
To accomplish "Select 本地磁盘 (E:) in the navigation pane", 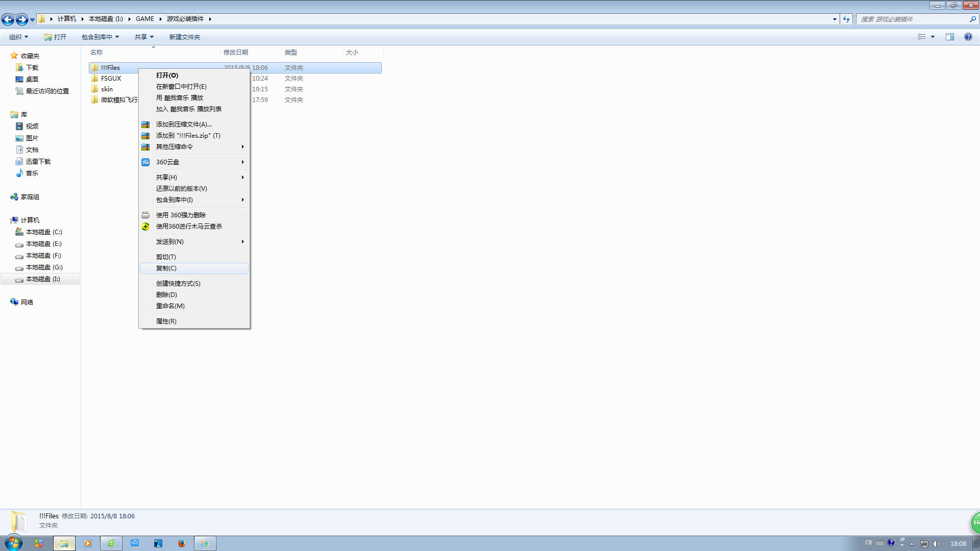I will pyautogui.click(x=43, y=244).
